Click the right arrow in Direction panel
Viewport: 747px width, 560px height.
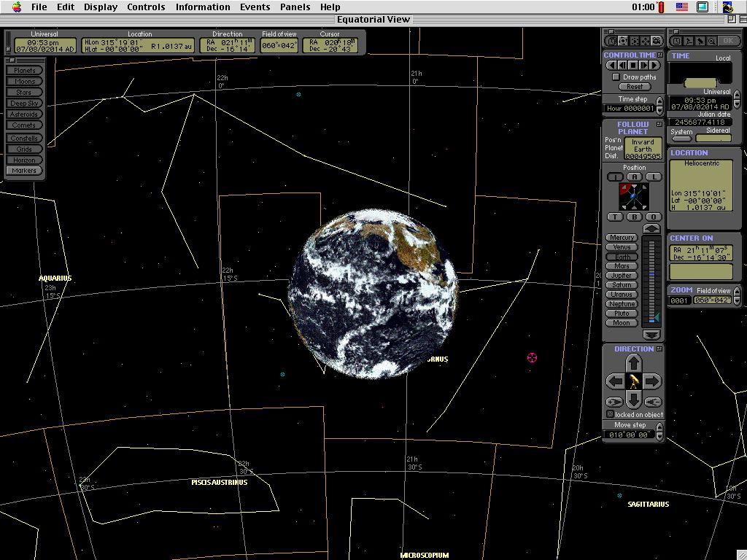652,381
